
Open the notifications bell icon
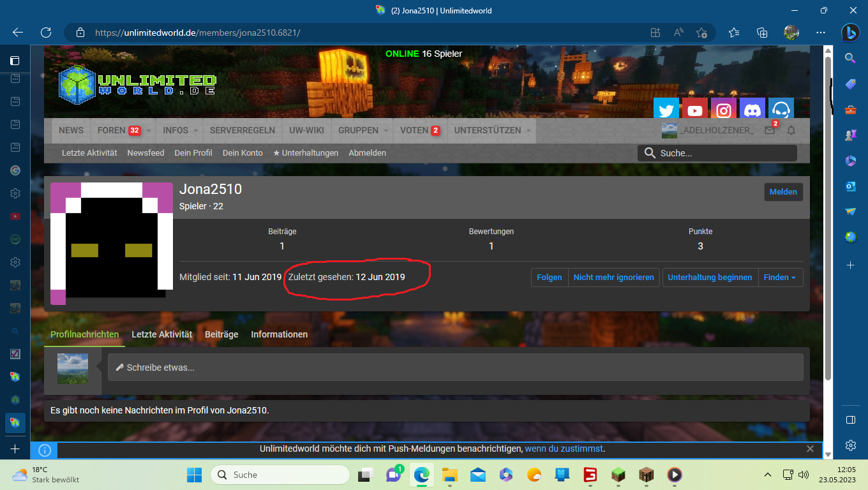pos(791,131)
